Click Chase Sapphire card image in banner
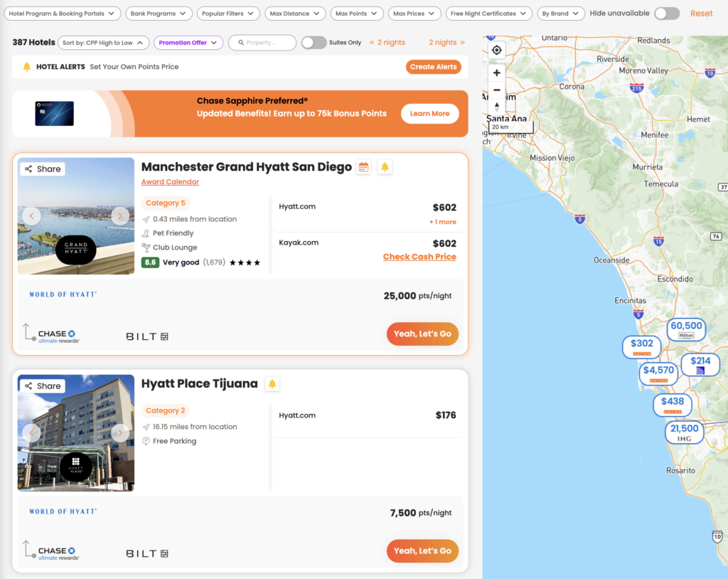 [54, 114]
